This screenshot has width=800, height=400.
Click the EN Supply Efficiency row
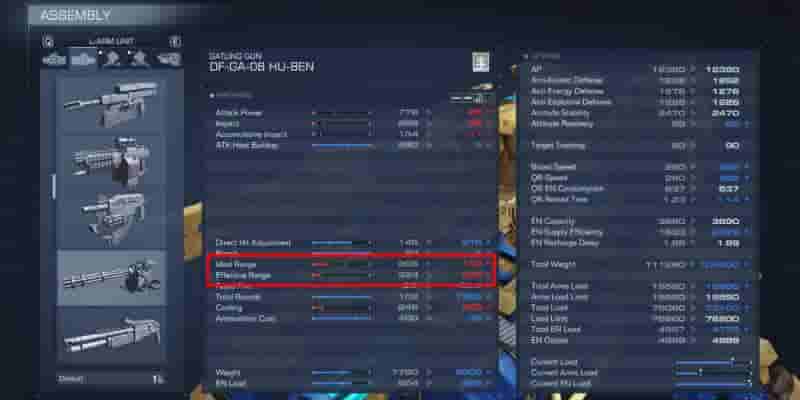click(x=641, y=232)
